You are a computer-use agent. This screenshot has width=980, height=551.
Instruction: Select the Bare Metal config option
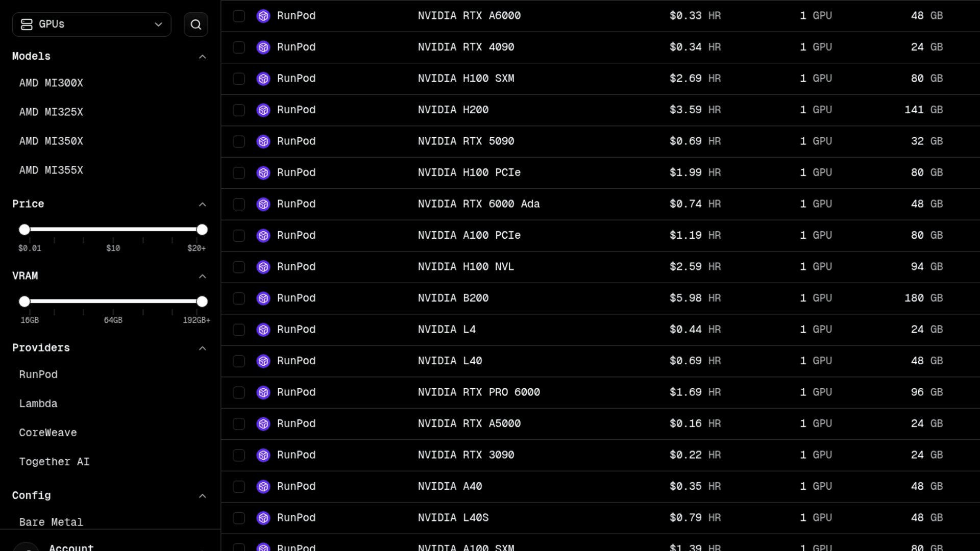[51, 522]
